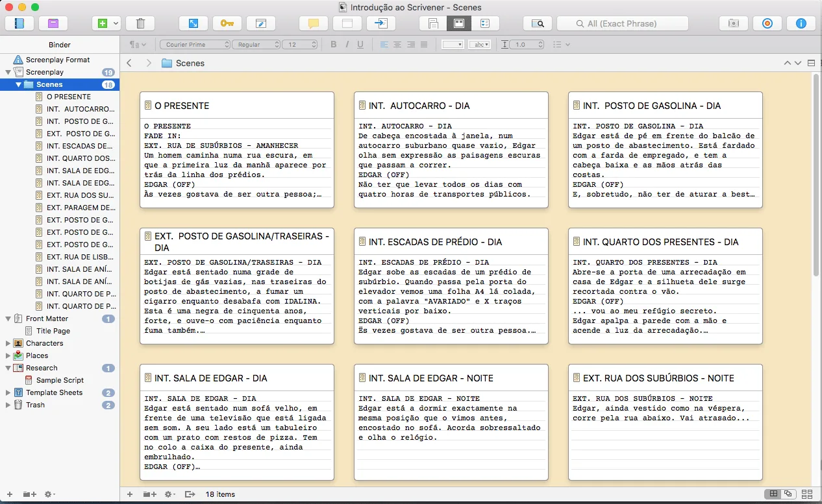Toggle Bold formatting in the format bar
Screen dimensions: 822x504
point(333,44)
